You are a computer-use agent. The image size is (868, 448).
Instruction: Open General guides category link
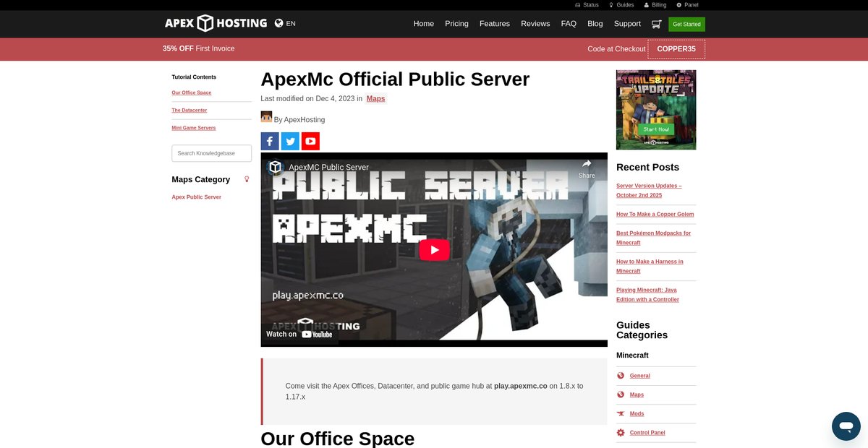pos(640,376)
